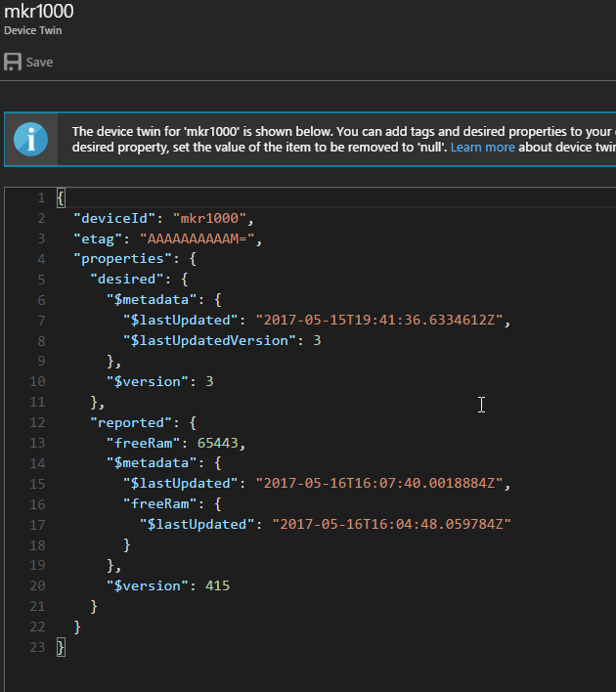Click the "properties" key on line 4
The image size is (616, 692).
(x=123, y=259)
